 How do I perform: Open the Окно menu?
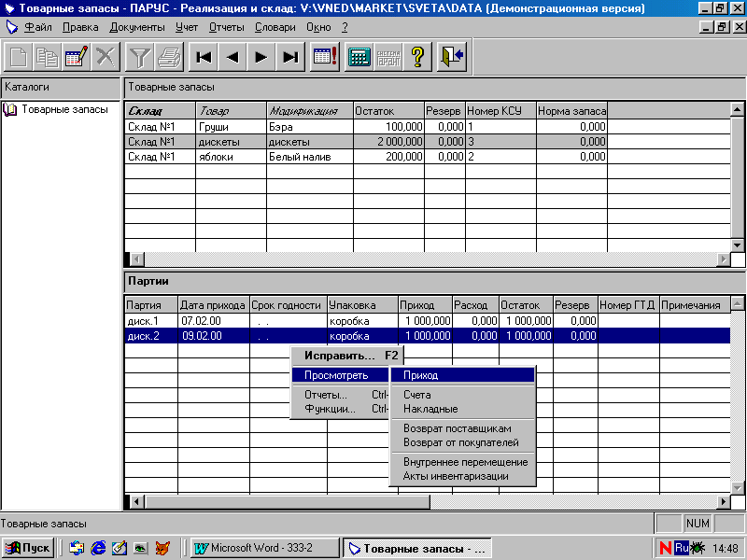click(x=318, y=27)
